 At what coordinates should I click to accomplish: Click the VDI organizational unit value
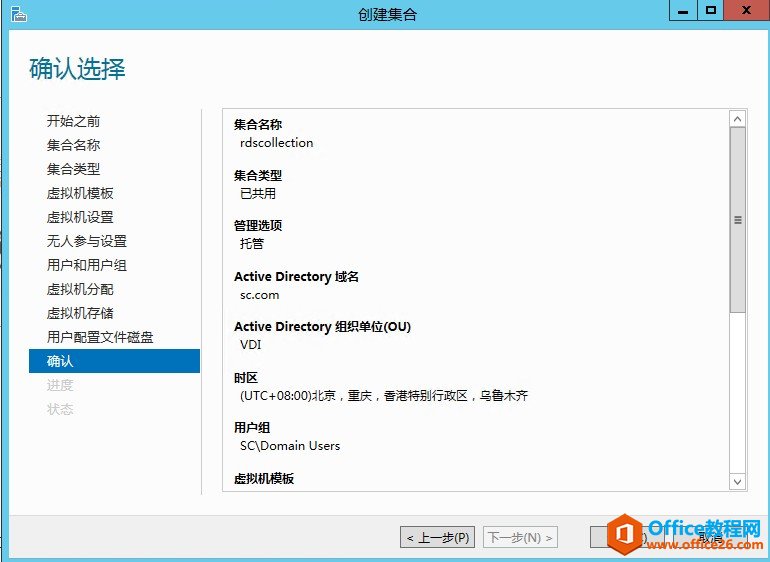(x=250, y=345)
